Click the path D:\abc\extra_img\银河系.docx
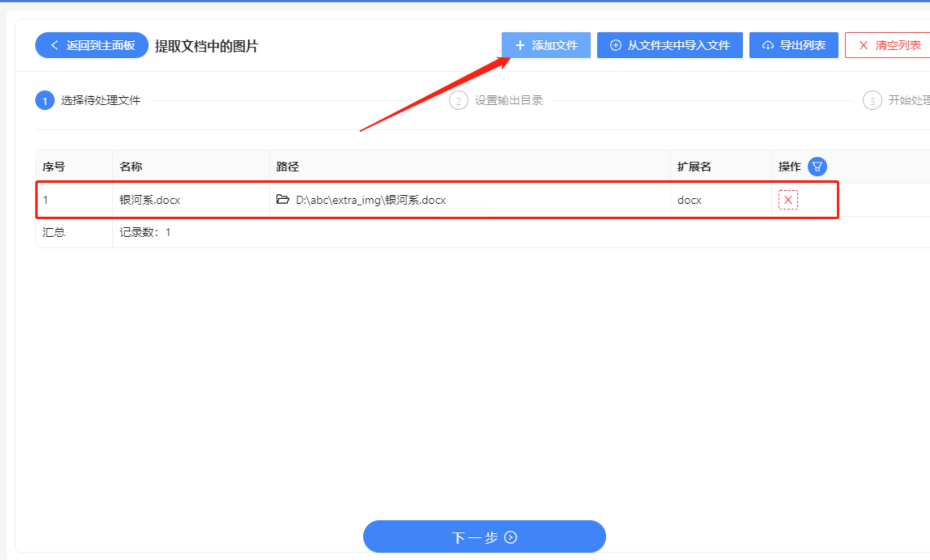Viewport: 930px width, 560px height. (x=370, y=200)
